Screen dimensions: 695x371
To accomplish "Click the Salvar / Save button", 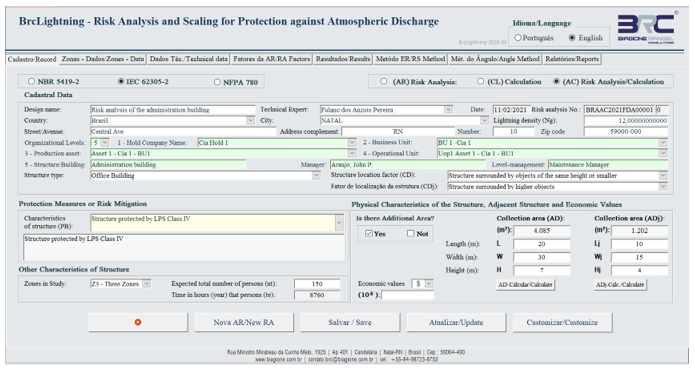I will [x=350, y=322].
